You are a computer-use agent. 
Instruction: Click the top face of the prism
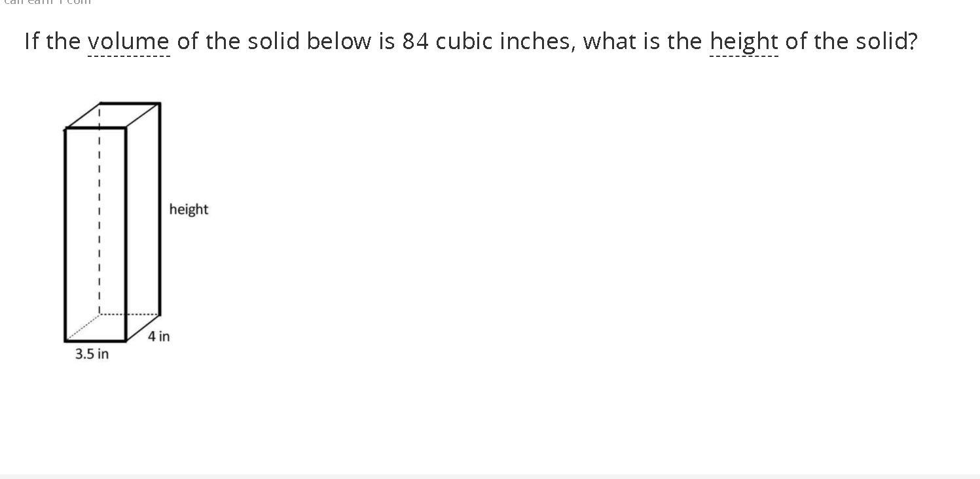[x=113, y=116]
